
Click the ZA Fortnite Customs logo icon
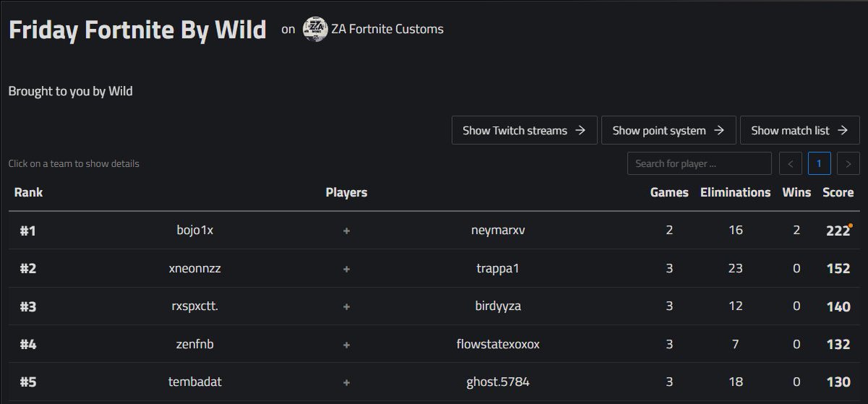(x=315, y=29)
